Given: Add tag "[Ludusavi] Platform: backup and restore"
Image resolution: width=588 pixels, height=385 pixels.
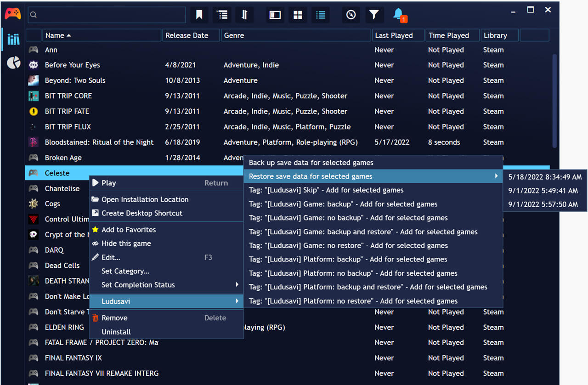Looking at the screenshot, I should tap(373, 287).
